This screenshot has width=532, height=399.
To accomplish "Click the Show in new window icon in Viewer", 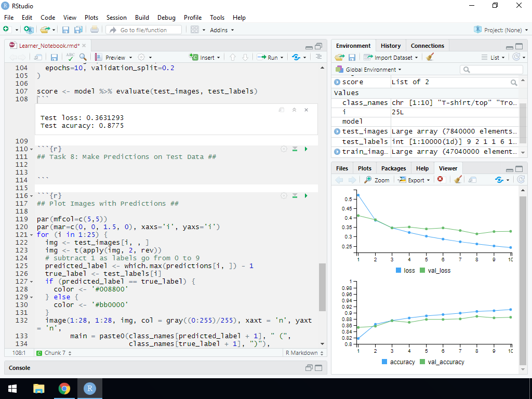I will [472, 180].
